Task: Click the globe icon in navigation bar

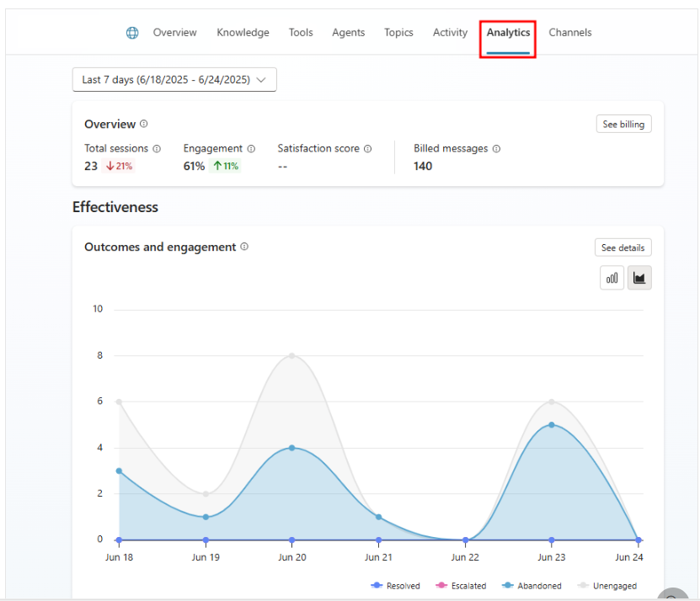Action: click(x=132, y=33)
